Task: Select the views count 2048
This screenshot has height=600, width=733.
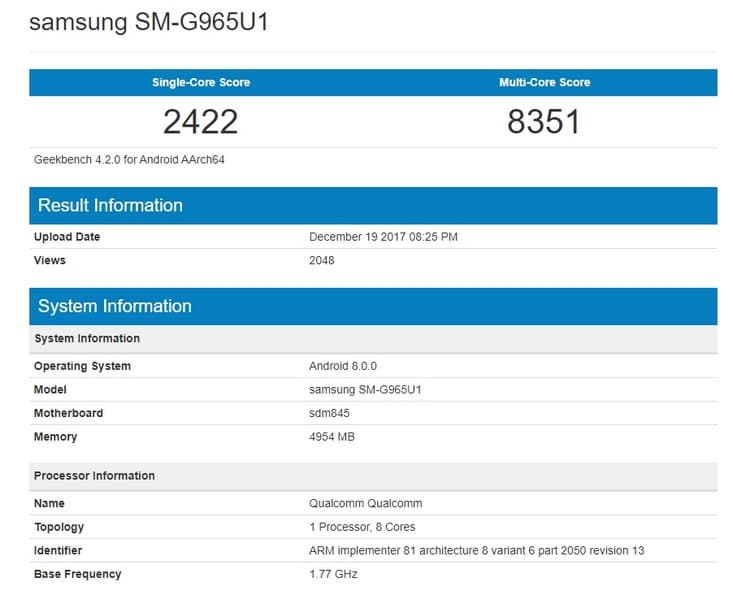Action: click(322, 260)
